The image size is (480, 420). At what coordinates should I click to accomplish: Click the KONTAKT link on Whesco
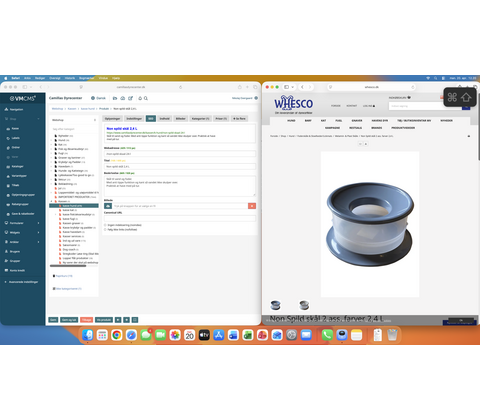tap(351, 106)
